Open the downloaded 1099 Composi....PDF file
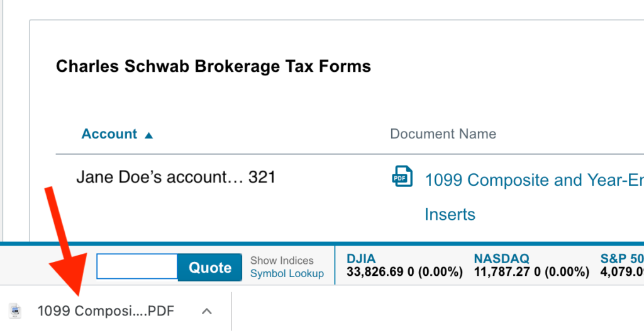 106,310
